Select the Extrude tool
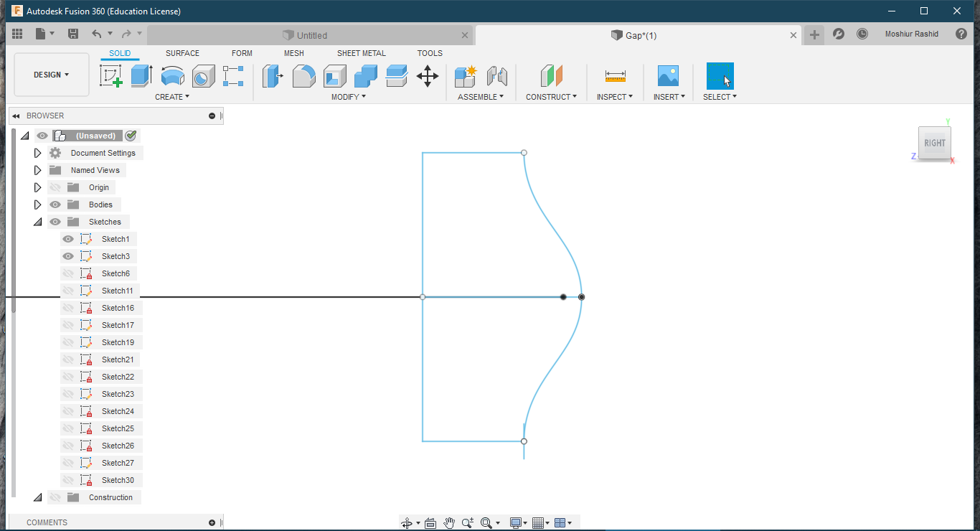 (141, 75)
